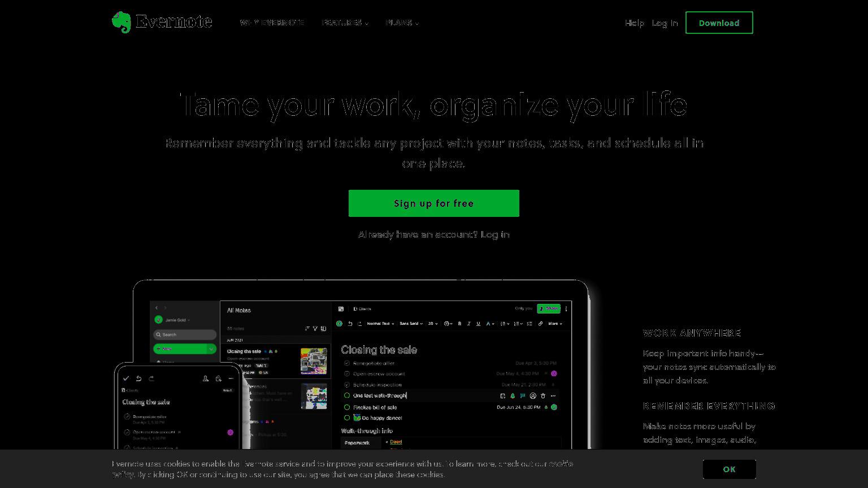Click the insert link icon
The height and width of the screenshot is (488, 868).
[x=541, y=324]
